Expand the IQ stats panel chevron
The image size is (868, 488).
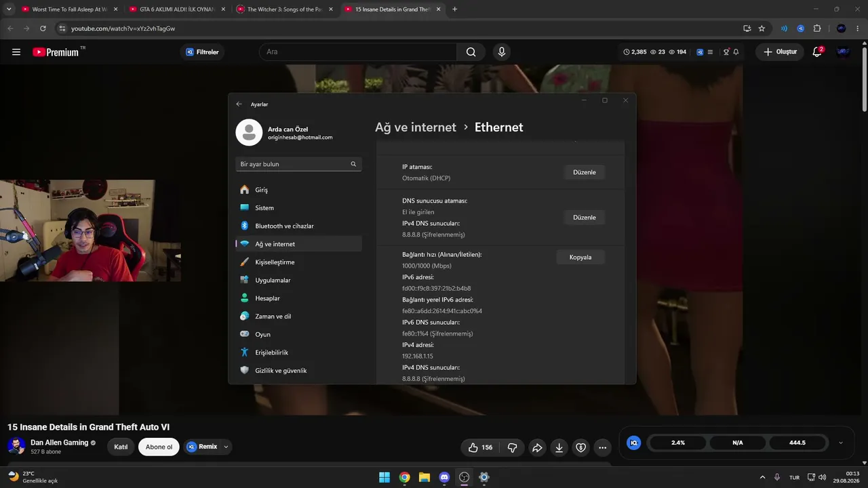[841, 443]
